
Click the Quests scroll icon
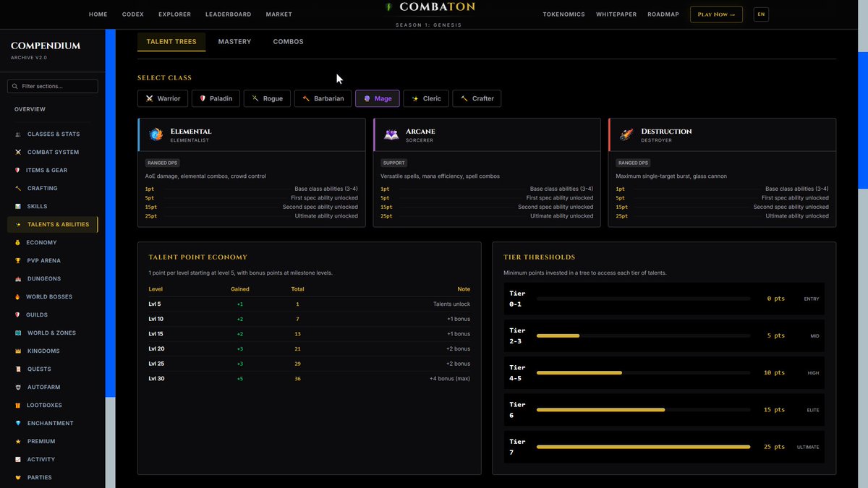pos(18,369)
